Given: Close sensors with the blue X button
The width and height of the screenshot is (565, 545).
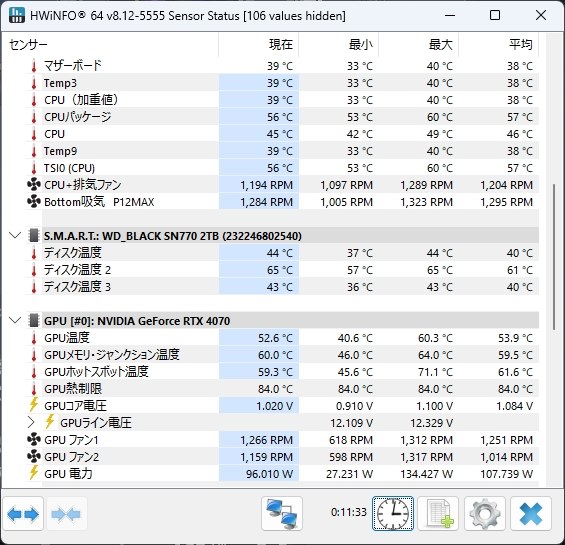Looking at the screenshot, I should [531, 514].
